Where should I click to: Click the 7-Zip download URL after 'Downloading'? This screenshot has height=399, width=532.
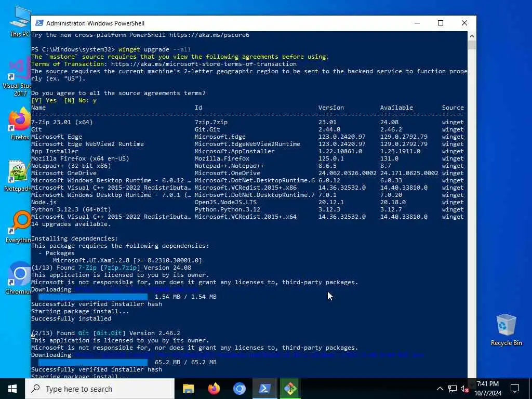[x=136, y=289]
